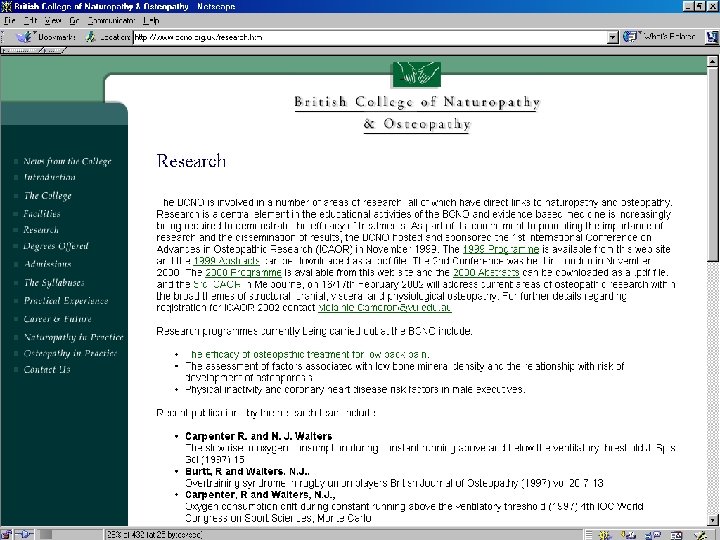Expand the second collapsed toolbar tab
Screen dimensions: 720x540
(x=54, y=51)
